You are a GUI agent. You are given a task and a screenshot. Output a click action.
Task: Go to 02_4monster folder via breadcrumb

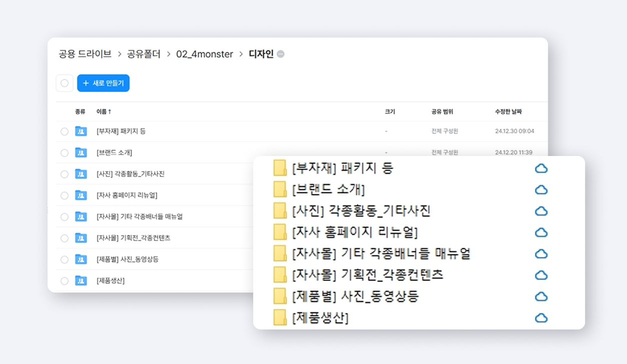click(x=204, y=54)
